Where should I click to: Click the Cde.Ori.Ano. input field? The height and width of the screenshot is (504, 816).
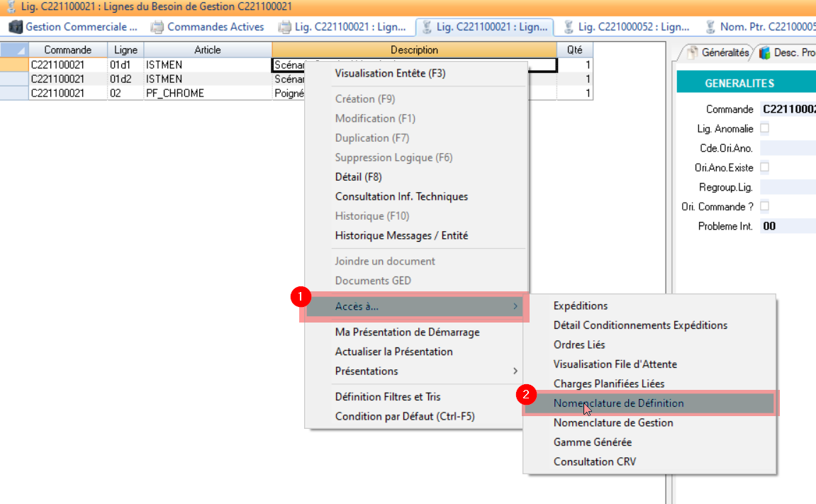click(x=787, y=148)
